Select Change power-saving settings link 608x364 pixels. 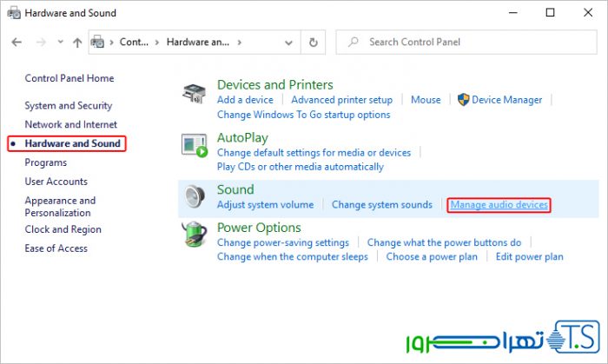(x=282, y=242)
